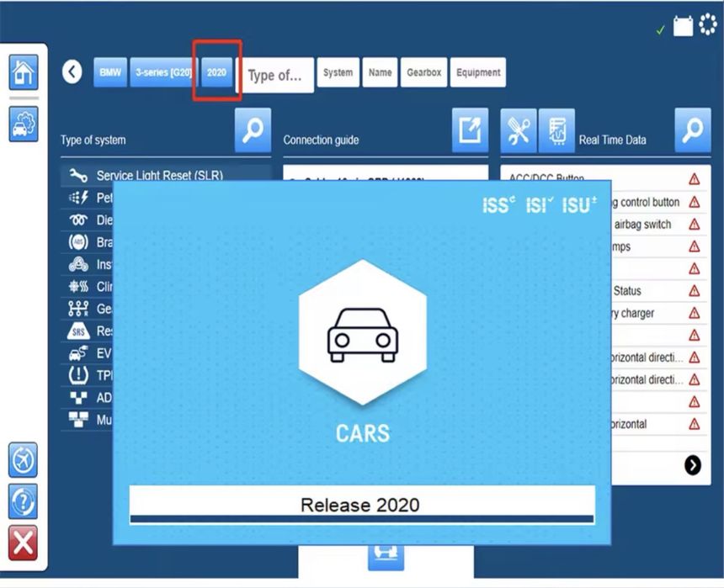Open the help question mark icon
Image resolution: width=724 pixels, height=588 pixels.
23,501
